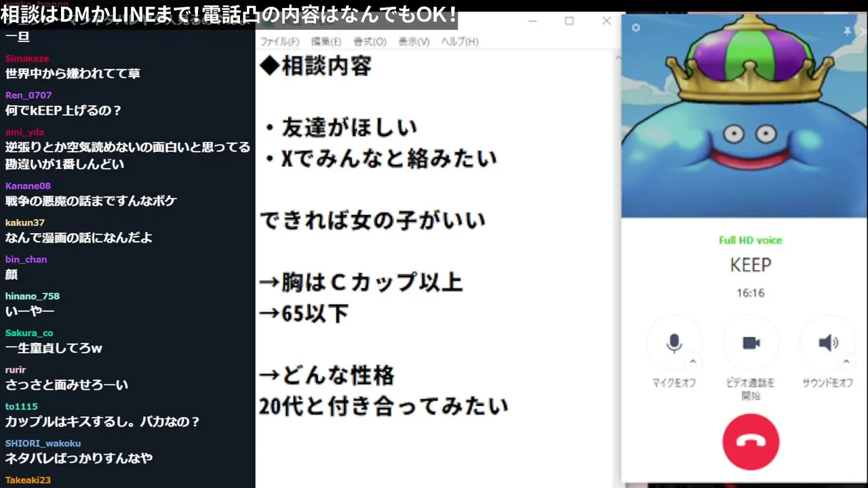
Task: Click the King Slime profile picture
Action: 744,116
